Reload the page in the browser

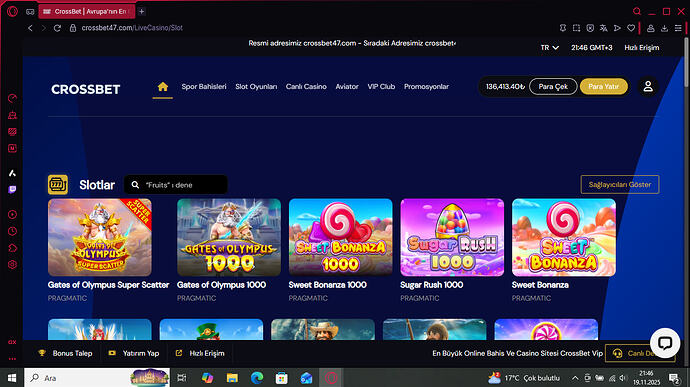click(57, 28)
